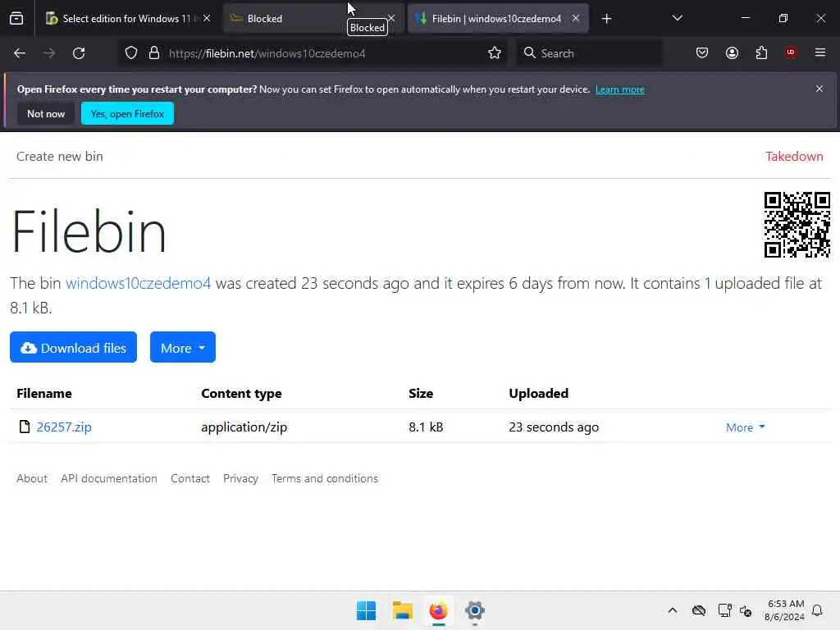840x630 pixels.
Task: Click the file icon beside 26257.zip
Action: (24, 427)
